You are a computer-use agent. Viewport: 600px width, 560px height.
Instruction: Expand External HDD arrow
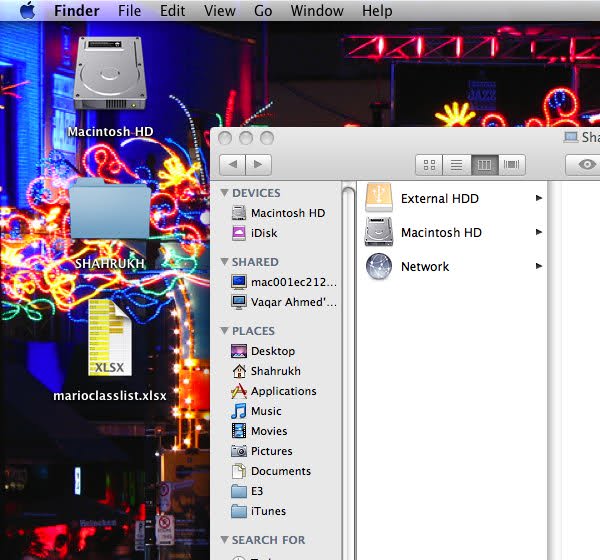(x=539, y=198)
